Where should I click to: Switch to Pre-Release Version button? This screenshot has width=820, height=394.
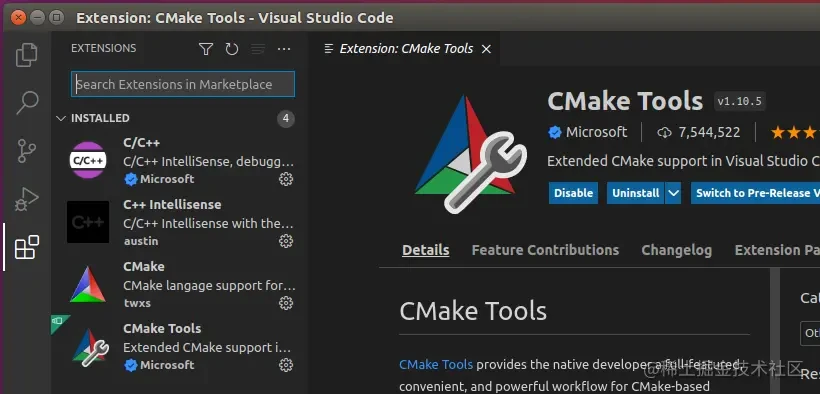[755, 193]
